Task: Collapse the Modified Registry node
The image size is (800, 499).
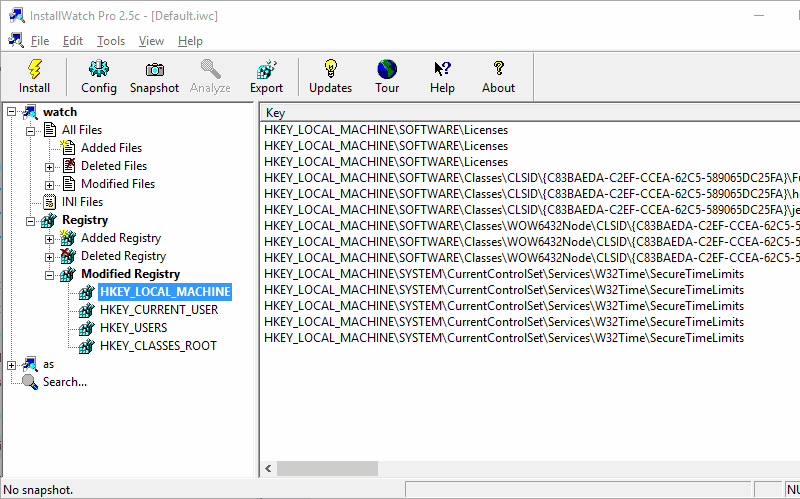Action: pyautogui.click(x=49, y=276)
